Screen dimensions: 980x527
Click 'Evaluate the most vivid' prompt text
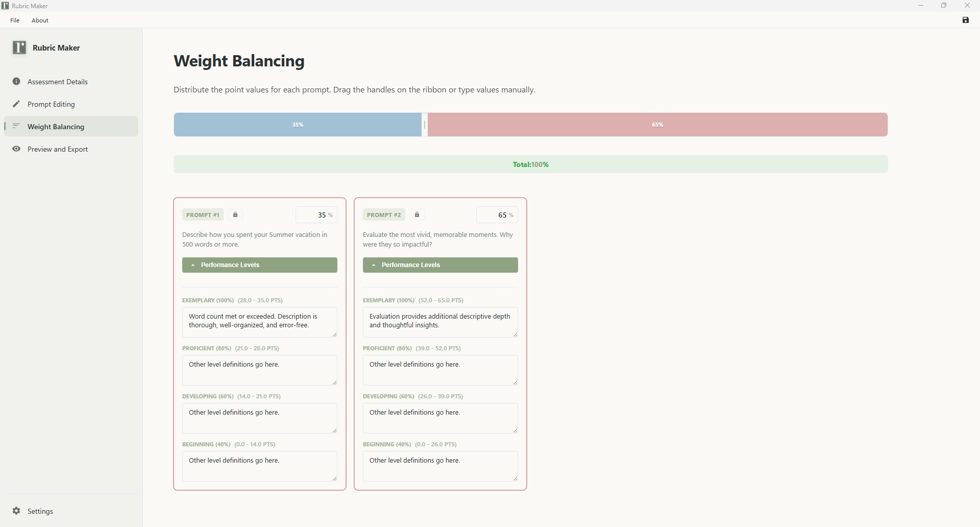pos(438,239)
